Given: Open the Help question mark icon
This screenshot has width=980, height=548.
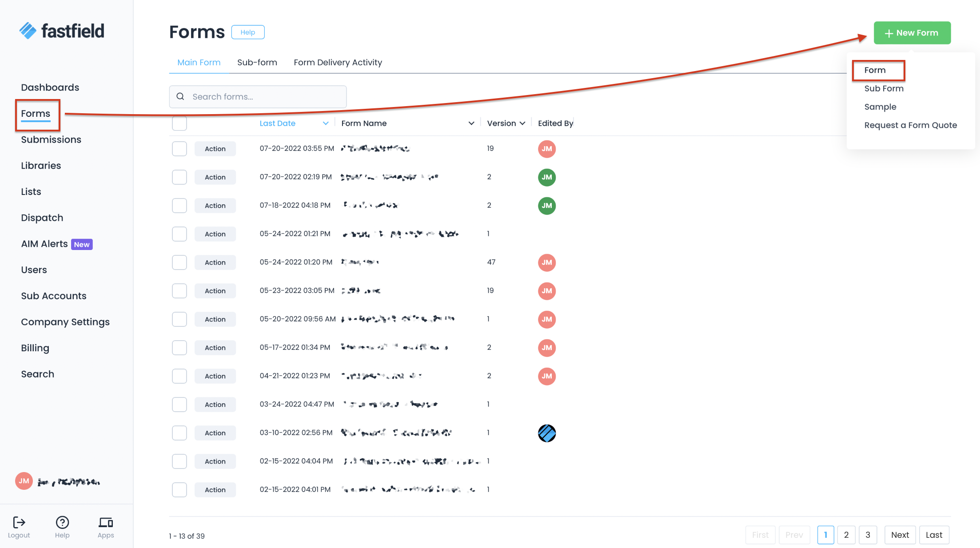Looking at the screenshot, I should pyautogui.click(x=62, y=522).
